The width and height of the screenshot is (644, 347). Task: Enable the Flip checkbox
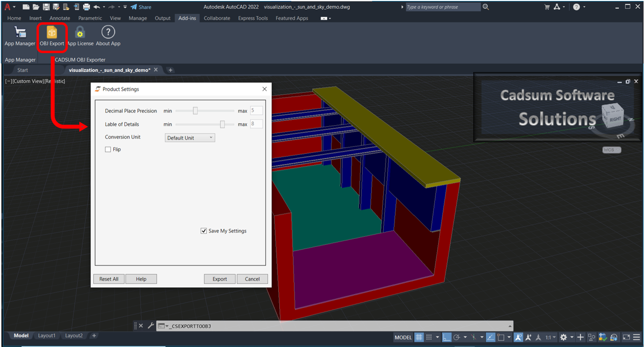point(108,149)
